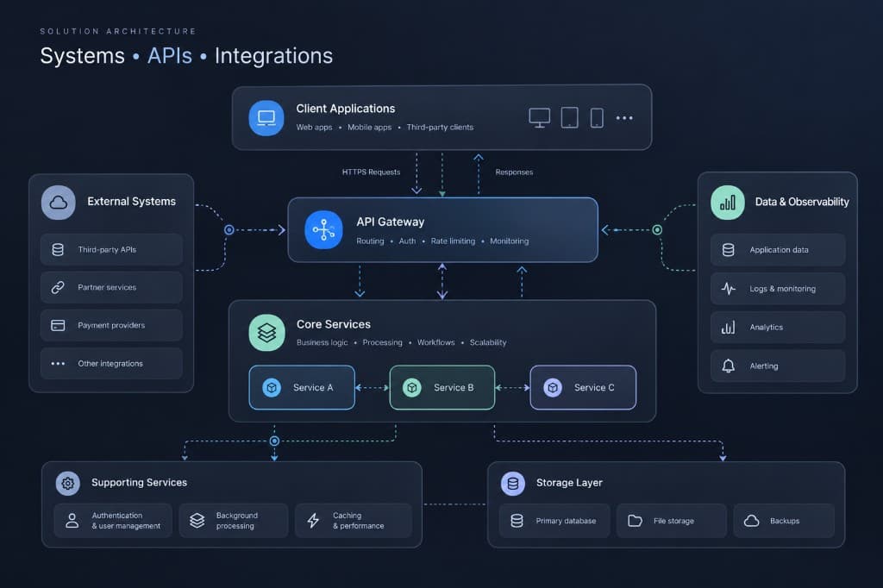Select the Service B box
This screenshot has width=883, height=588.
coord(442,387)
